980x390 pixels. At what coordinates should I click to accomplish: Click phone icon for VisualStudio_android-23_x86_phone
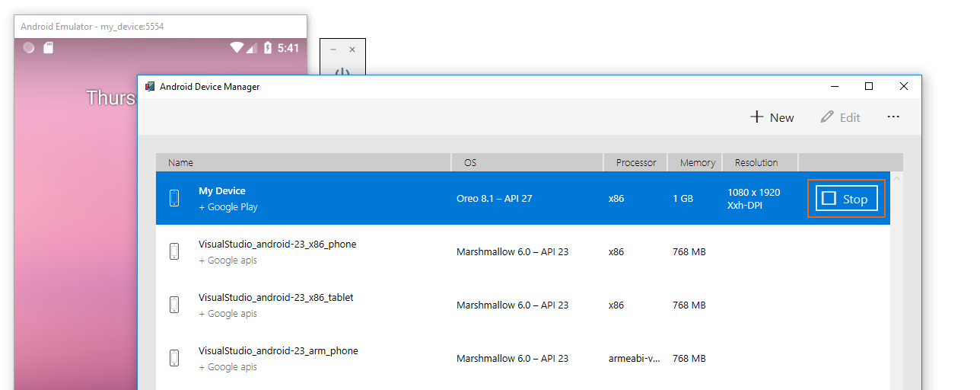(174, 251)
